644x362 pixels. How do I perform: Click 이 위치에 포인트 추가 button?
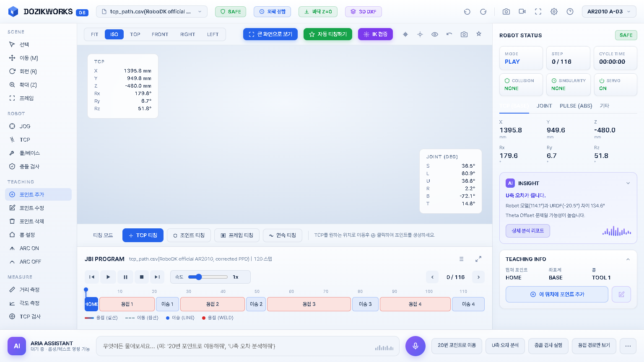tap(557, 294)
